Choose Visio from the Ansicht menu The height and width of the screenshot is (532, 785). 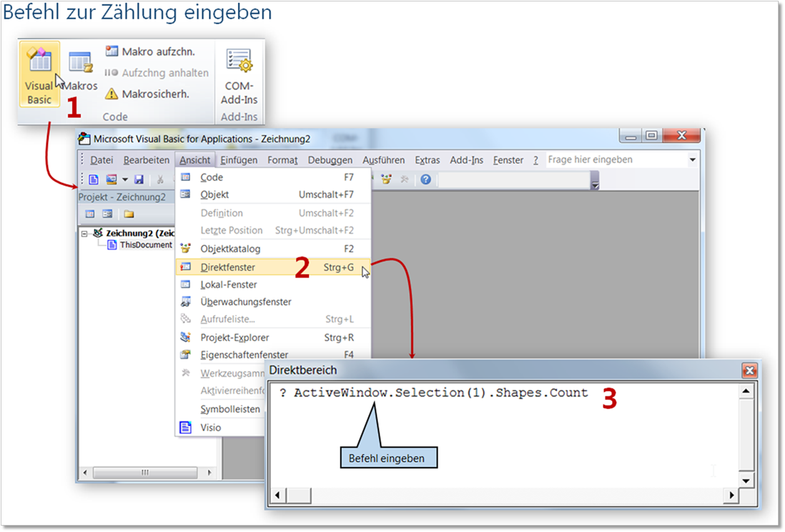(221, 428)
